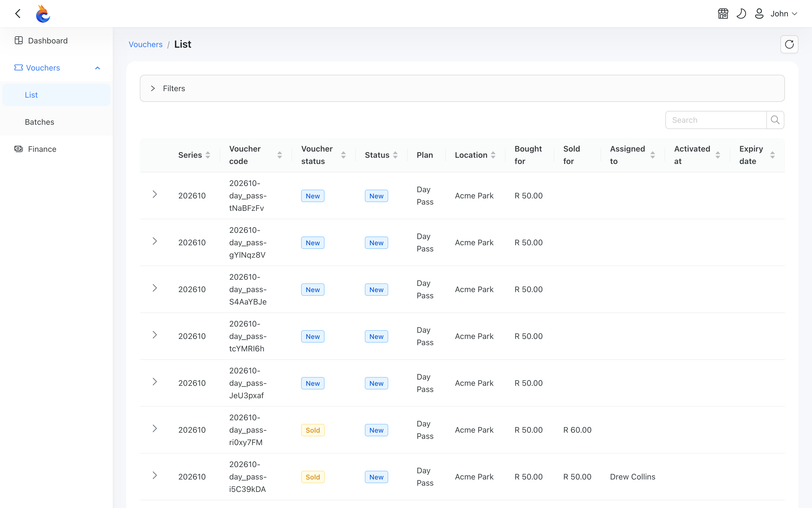Image resolution: width=812 pixels, height=508 pixels.
Task: Click voucher code 202610-day_pass-gYlNqz8V
Action: pyautogui.click(x=248, y=243)
